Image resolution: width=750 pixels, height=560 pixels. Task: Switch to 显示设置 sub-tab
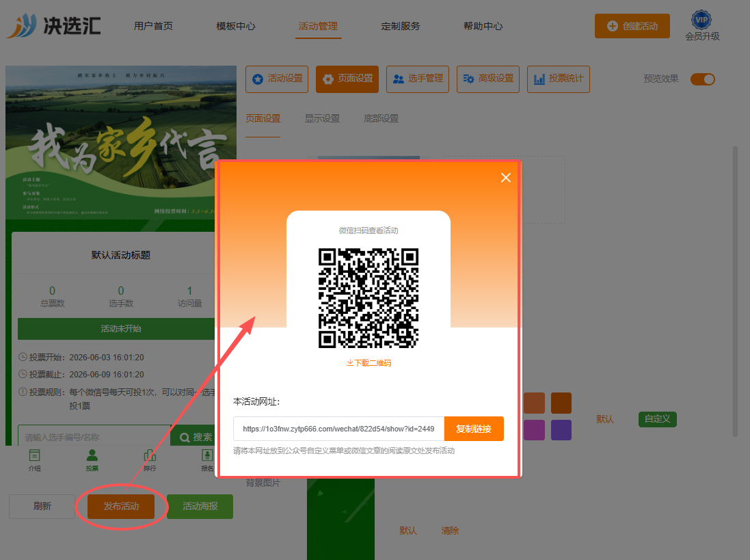(x=322, y=118)
